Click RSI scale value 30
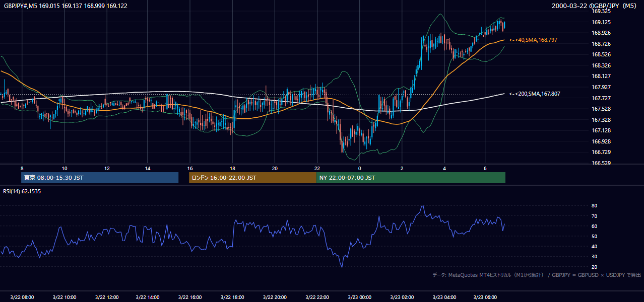Screen dimensions: 644x302 point(594,257)
